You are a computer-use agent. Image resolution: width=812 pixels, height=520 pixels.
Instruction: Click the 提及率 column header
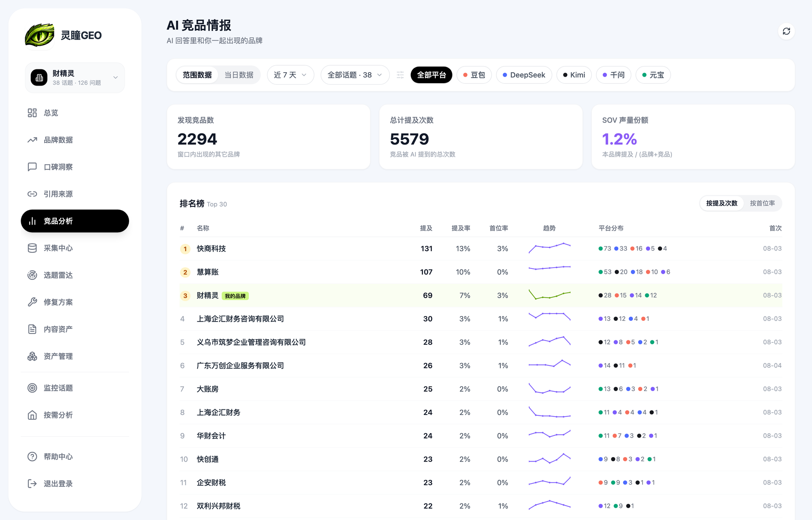click(x=461, y=228)
